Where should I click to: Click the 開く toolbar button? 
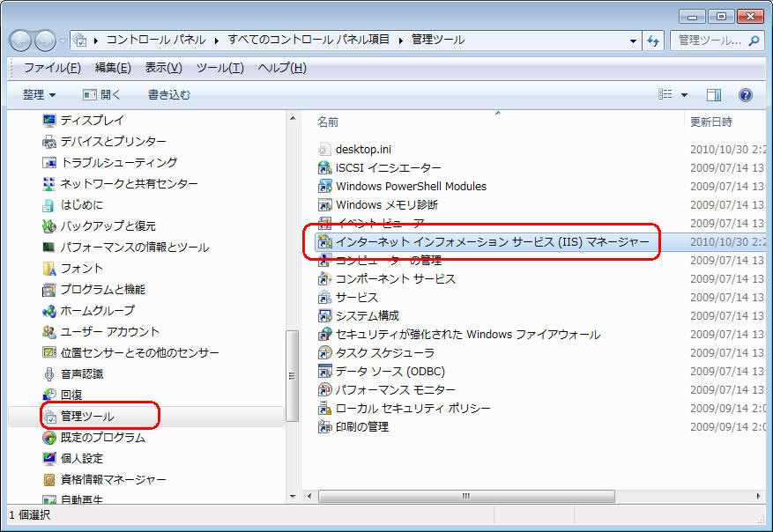[102, 95]
